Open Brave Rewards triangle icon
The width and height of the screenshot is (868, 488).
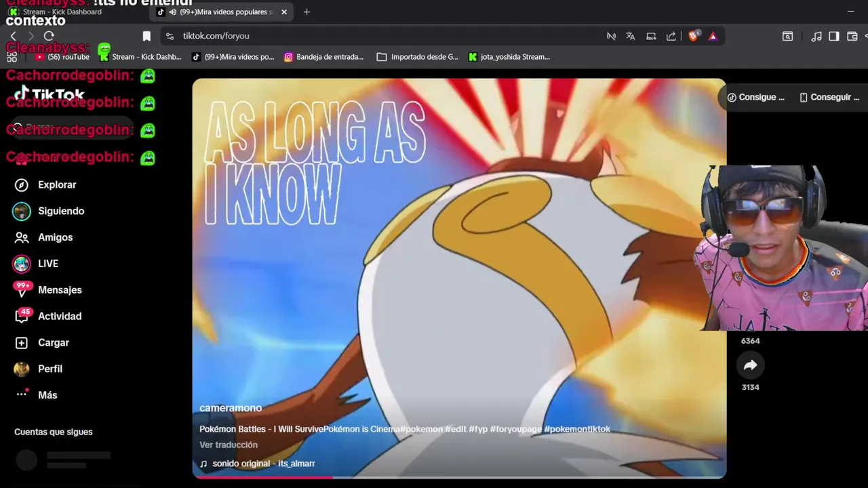tap(713, 36)
